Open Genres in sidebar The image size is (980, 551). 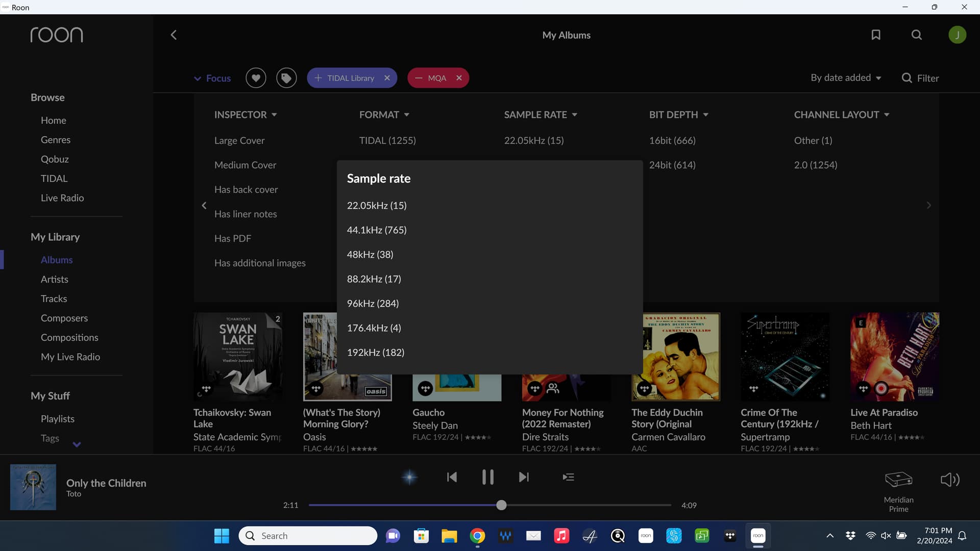click(x=56, y=140)
